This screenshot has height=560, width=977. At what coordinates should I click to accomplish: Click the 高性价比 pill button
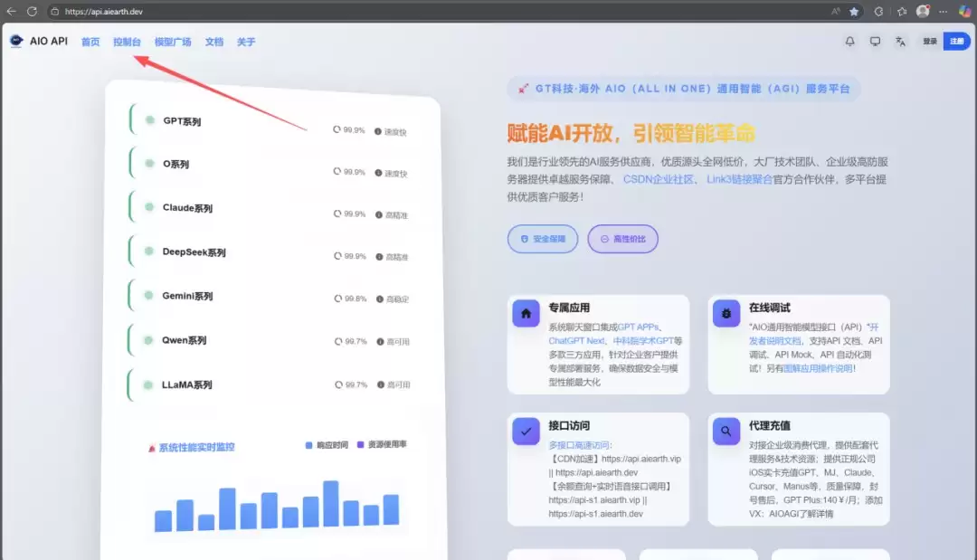click(622, 239)
